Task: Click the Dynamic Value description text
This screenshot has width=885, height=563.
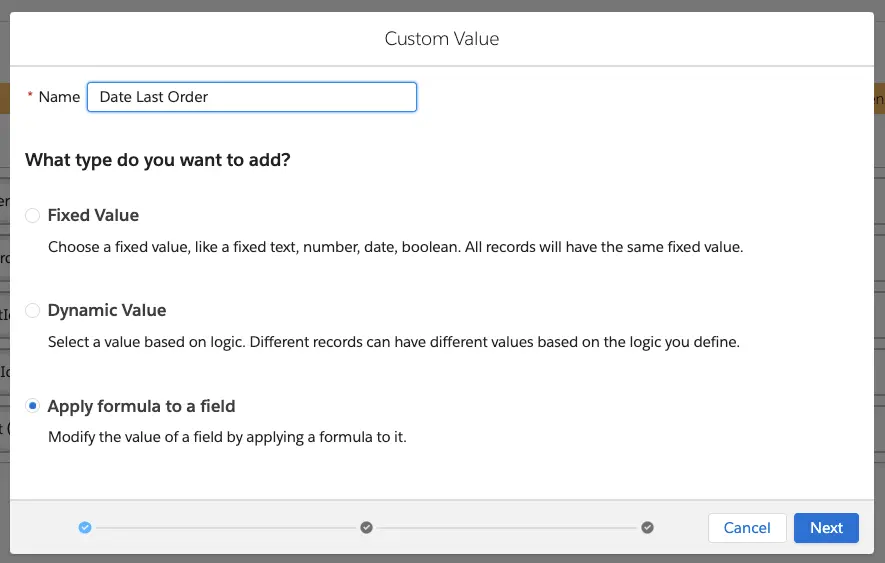Action: tap(393, 342)
